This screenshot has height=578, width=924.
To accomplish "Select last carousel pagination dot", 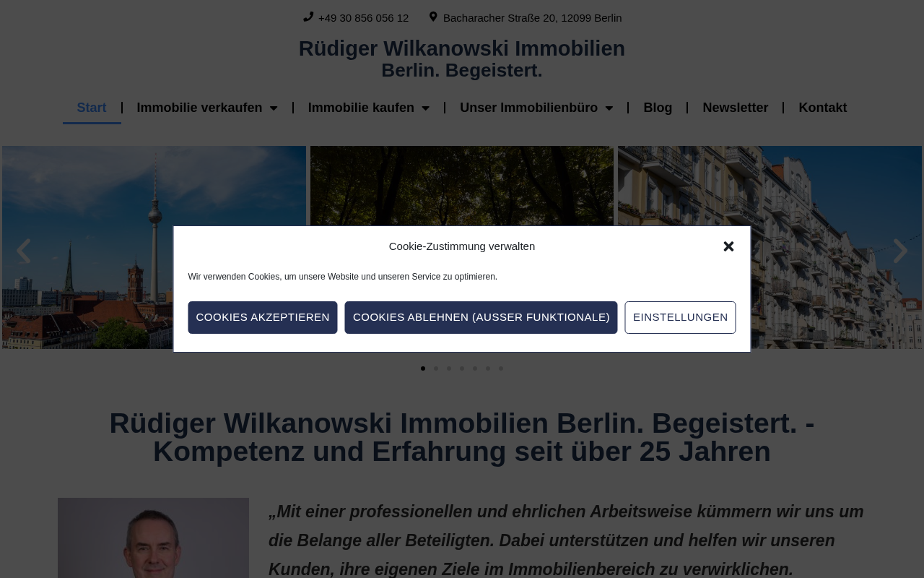I will [x=501, y=368].
